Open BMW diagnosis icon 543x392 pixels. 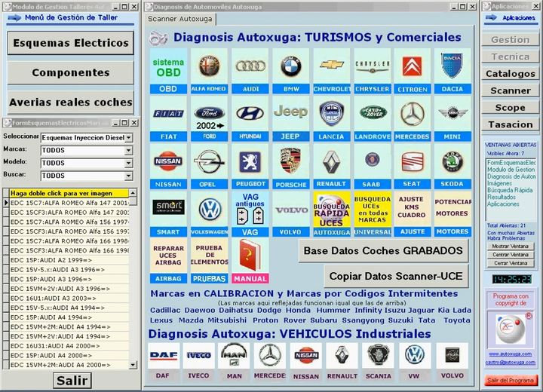[x=291, y=66]
